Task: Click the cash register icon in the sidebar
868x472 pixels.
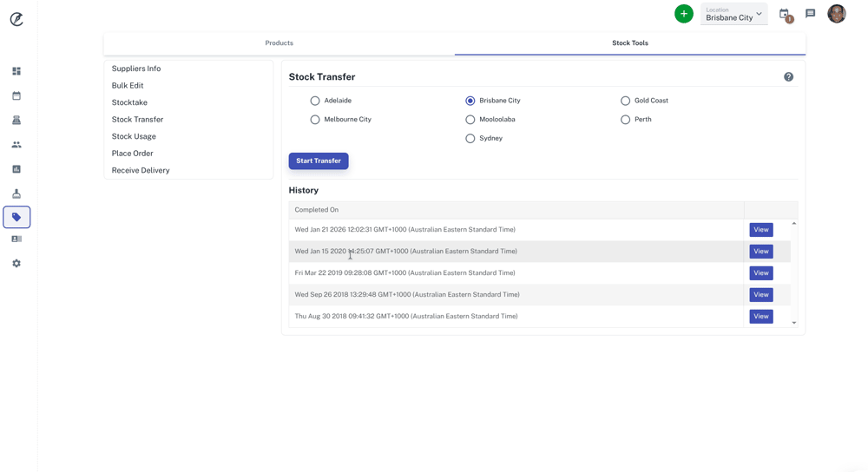Action: (x=16, y=121)
